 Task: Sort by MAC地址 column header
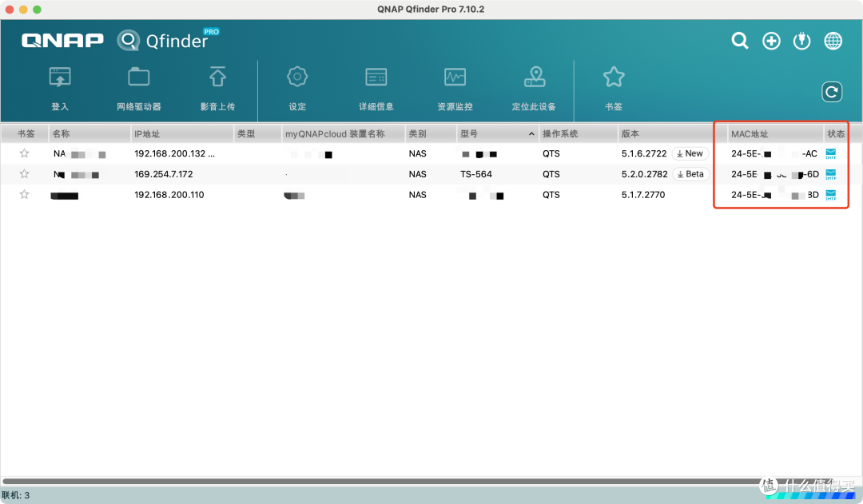coord(775,133)
